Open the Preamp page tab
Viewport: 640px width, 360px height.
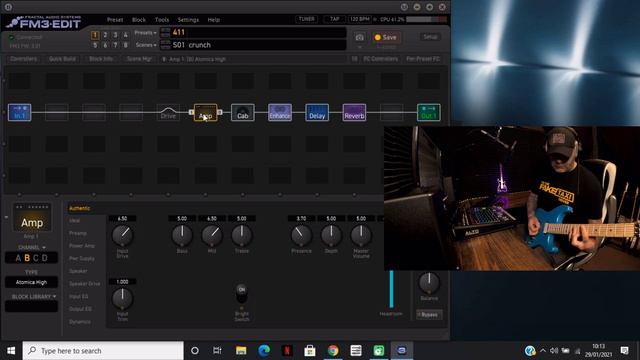78,233
